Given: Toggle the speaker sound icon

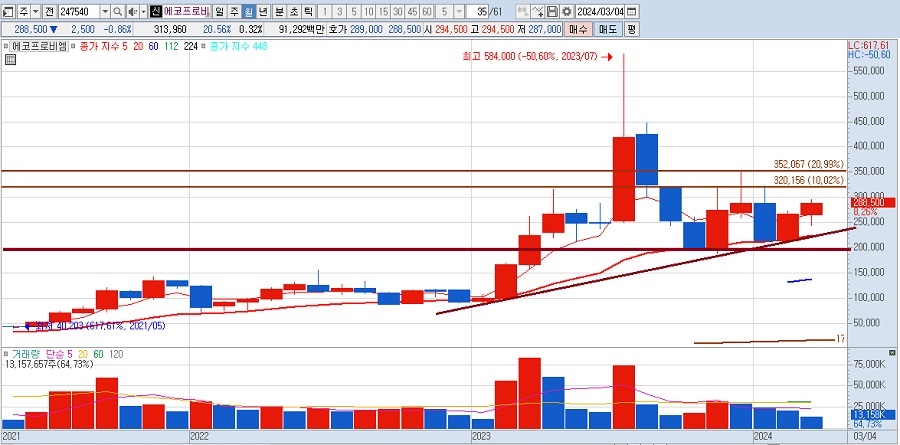Looking at the screenshot, I should coord(132,11).
